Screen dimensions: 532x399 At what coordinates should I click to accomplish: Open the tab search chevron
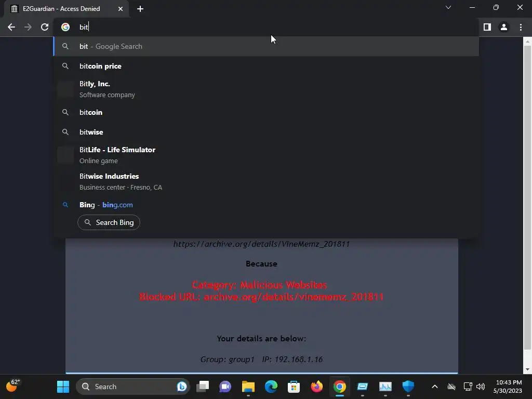448,7
